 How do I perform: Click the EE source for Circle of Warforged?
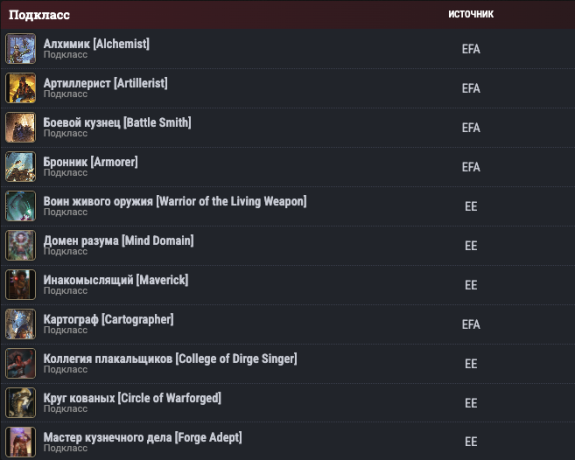point(471,403)
